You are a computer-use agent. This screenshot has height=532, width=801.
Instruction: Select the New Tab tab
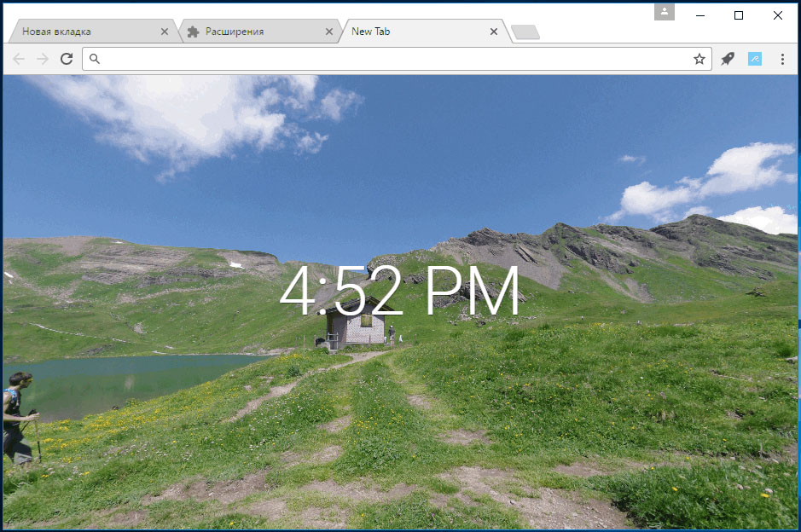425,32
